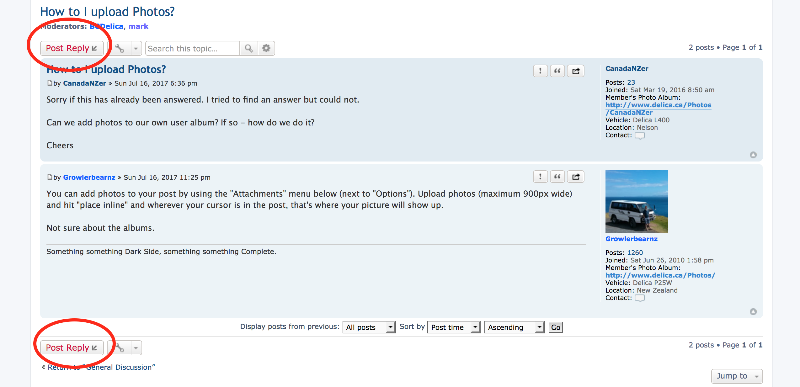Share CanadaNZer's post using arrow icon
800x387 pixels.
pyautogui.click(x=576, y=71)
